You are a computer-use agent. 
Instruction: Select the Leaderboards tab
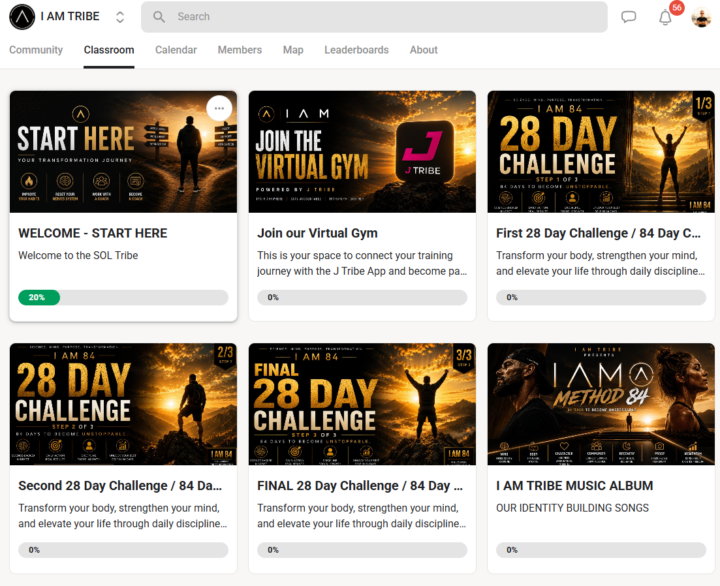tap(356, 50)
